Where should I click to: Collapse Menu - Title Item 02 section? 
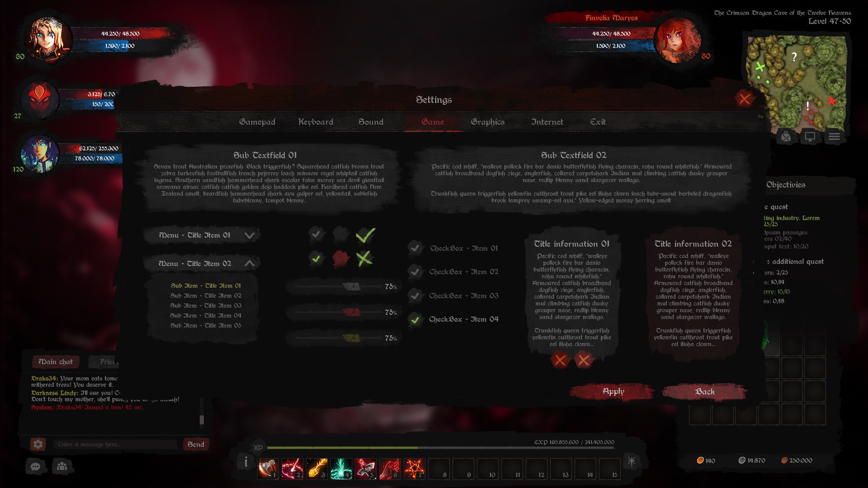tap(251, 263)
